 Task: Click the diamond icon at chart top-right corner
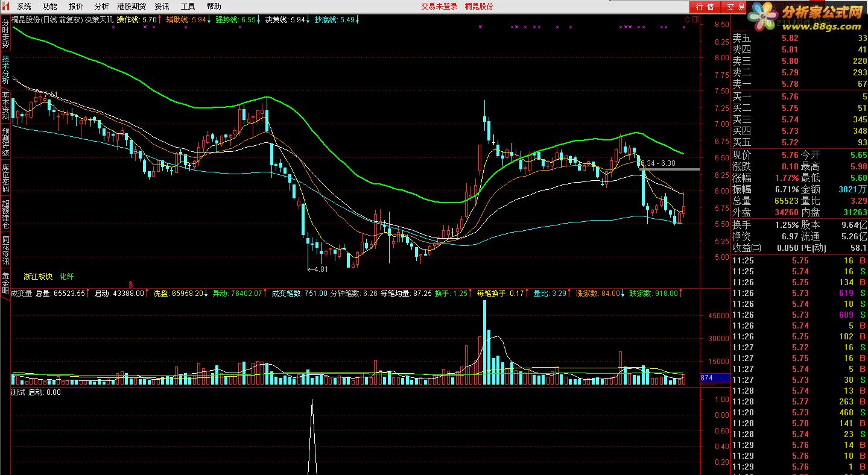[x=687, y=19]
